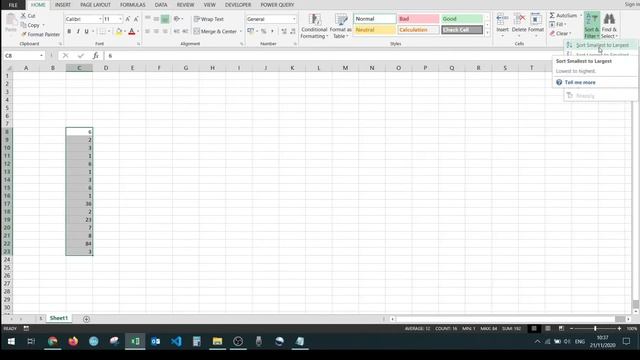Click the Cancel X in formula bar

(x=65, y=56)
